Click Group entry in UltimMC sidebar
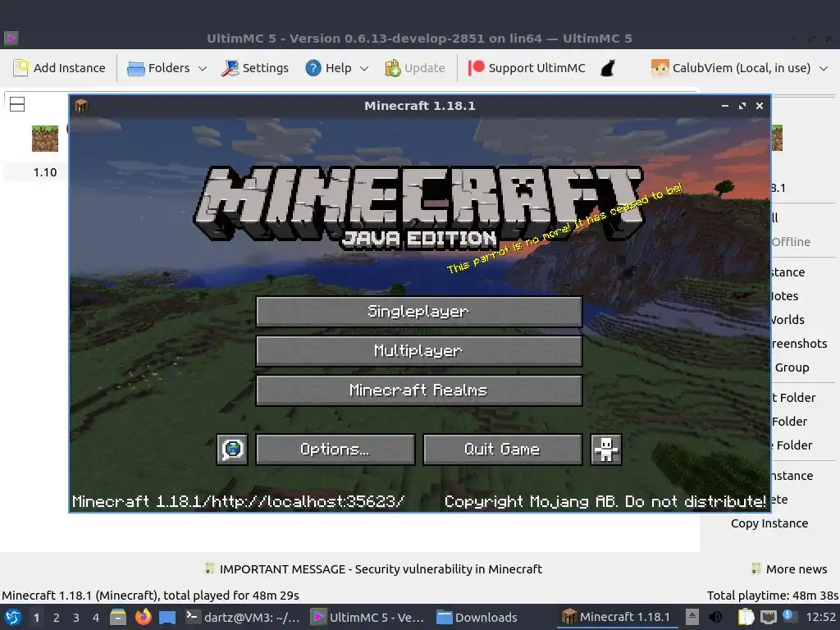Viewport: 840px width, 630px height. [x=792, y=367]
